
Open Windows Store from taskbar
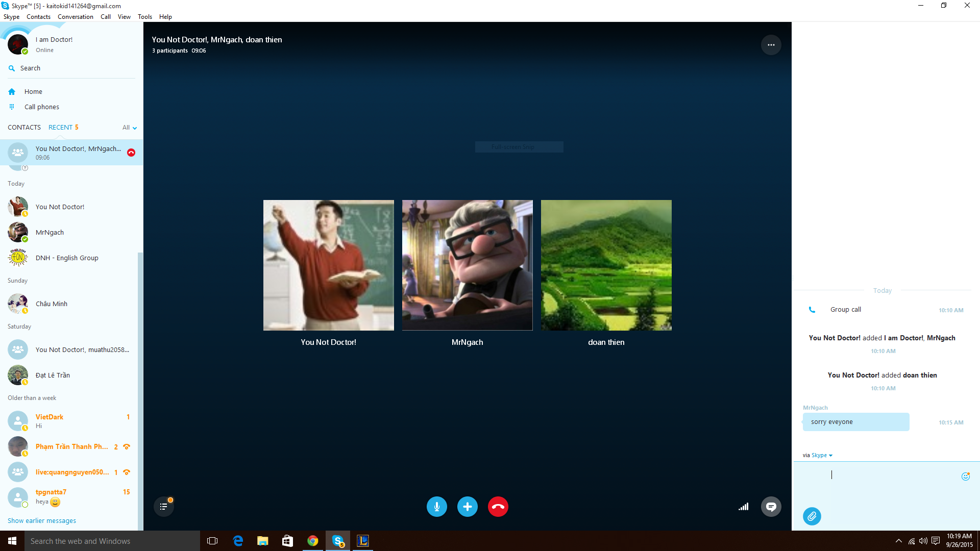[x=288, y=541]
